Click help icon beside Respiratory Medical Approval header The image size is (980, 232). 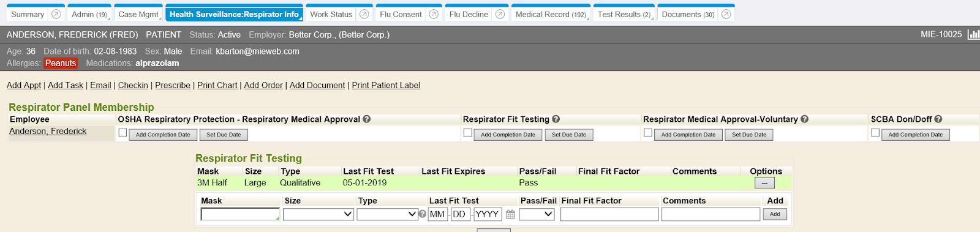367,119
